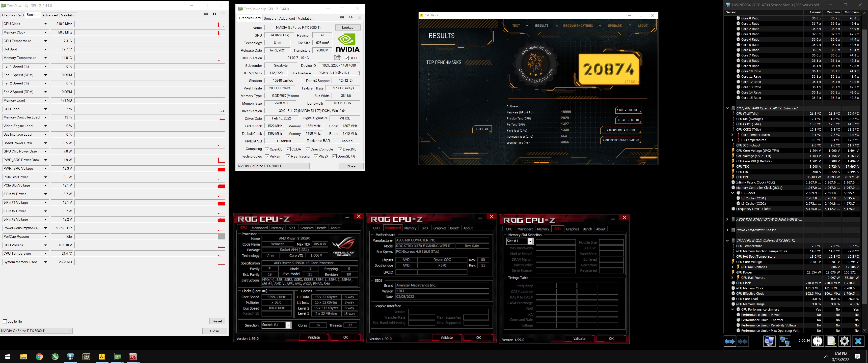Click the NVIDIA logo in GPU-Z
Image resolution: width=868 pixels, height=363 pixels.
(x=347, y=43)
